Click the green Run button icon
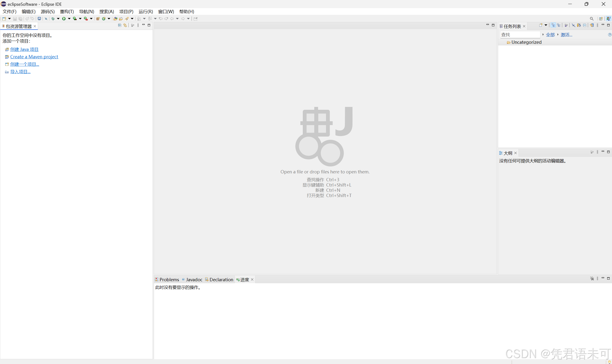This screenshot has height=364, width=612. click(64, 19)
